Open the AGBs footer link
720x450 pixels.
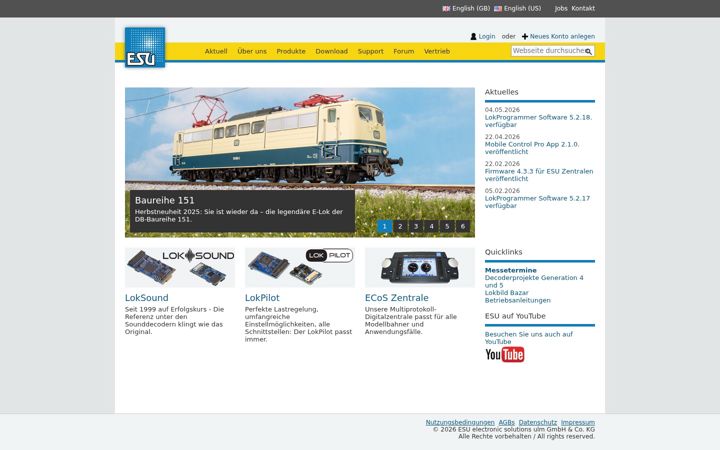pyautogui.click(x=506, y=422)
